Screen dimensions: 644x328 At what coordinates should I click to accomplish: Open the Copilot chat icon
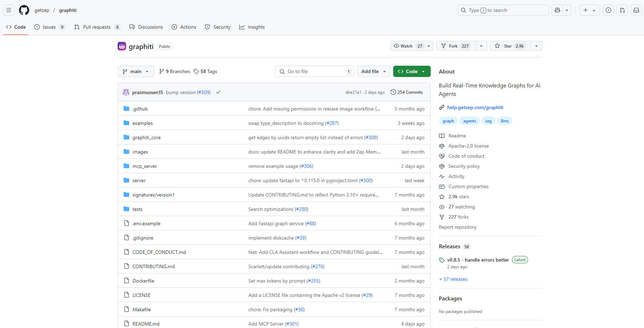point(557,10)
